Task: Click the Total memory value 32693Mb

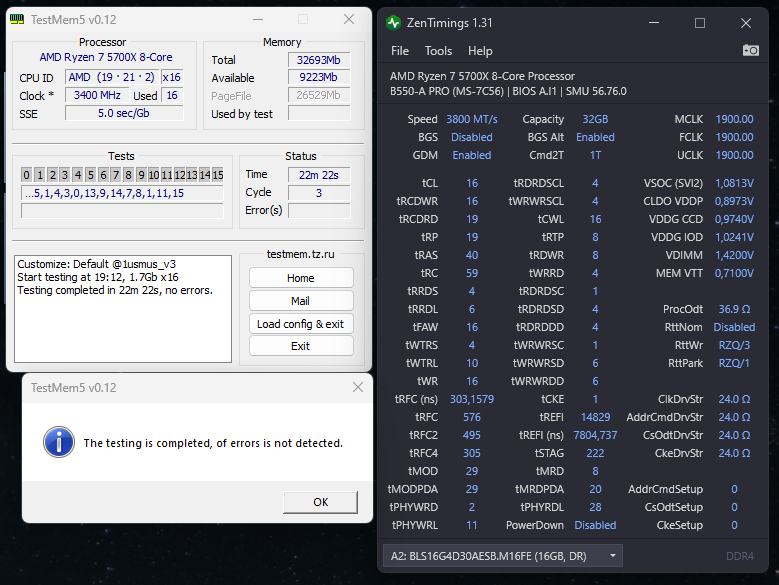Action: coord(318,60)
